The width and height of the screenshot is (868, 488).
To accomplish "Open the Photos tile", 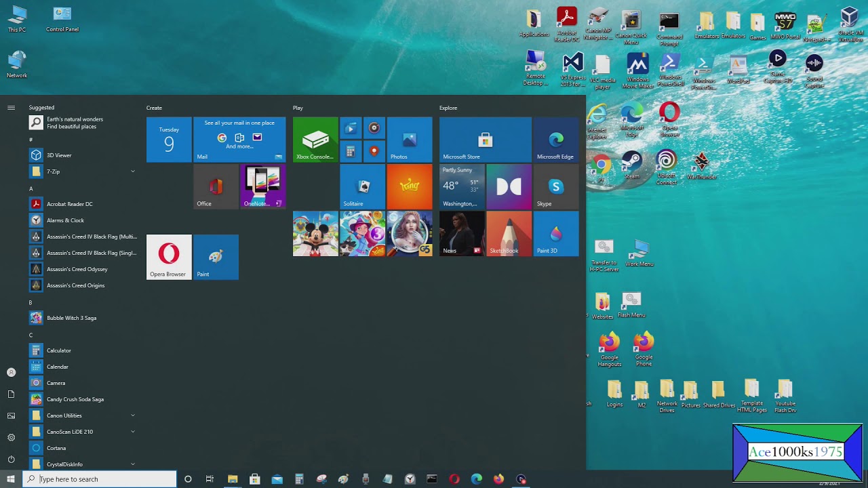I will pyautogui.click(x=410, y=140).
